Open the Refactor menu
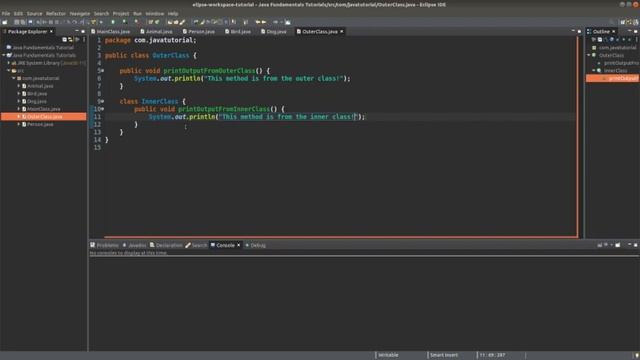Screen dimensions: 640x360 pos(56,13)
